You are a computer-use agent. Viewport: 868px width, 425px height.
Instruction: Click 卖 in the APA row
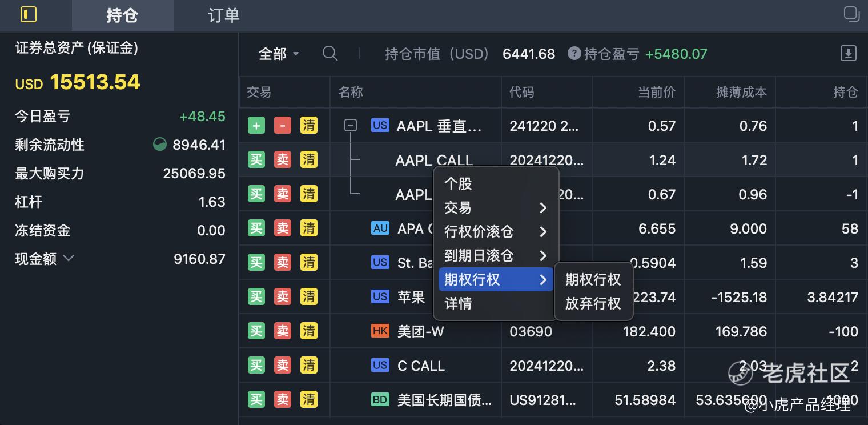[x=283, y=228]
